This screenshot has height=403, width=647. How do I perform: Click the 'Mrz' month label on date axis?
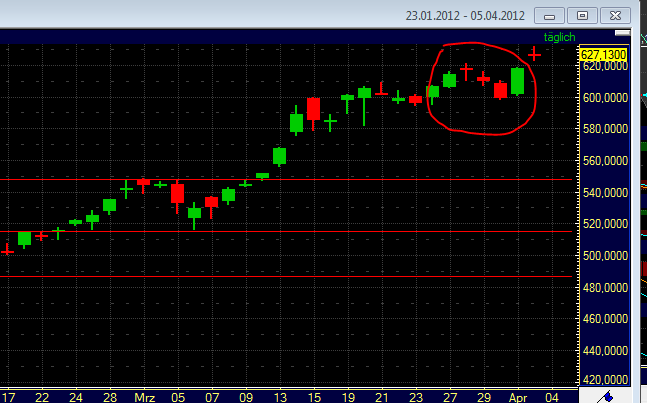click(x=144, y=398)
